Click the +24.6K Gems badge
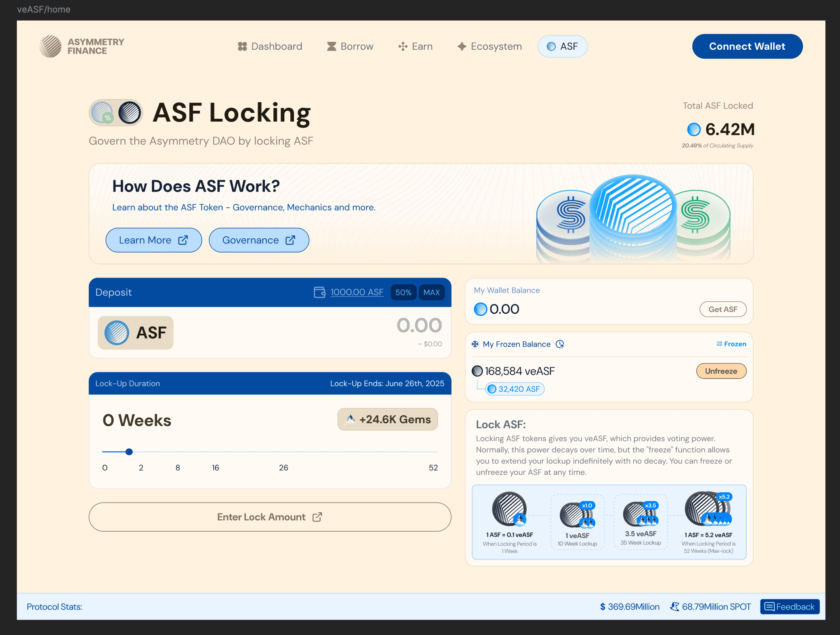 388,419
